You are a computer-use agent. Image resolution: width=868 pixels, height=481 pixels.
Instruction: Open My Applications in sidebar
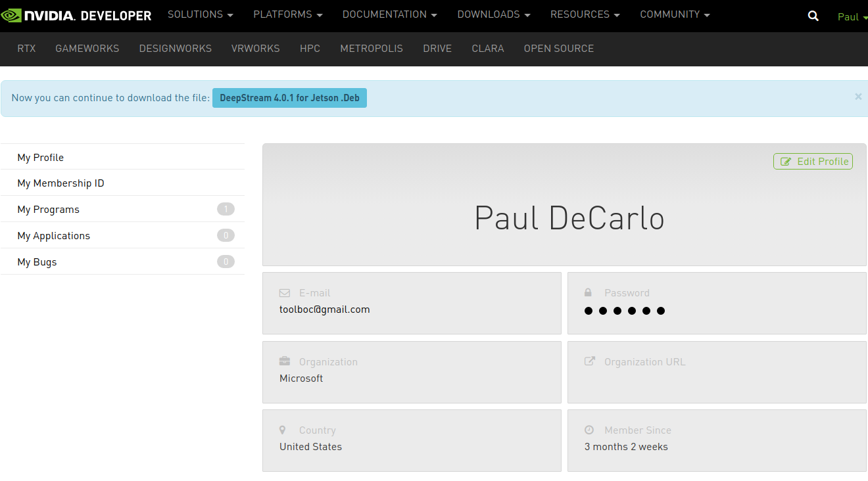122,235
